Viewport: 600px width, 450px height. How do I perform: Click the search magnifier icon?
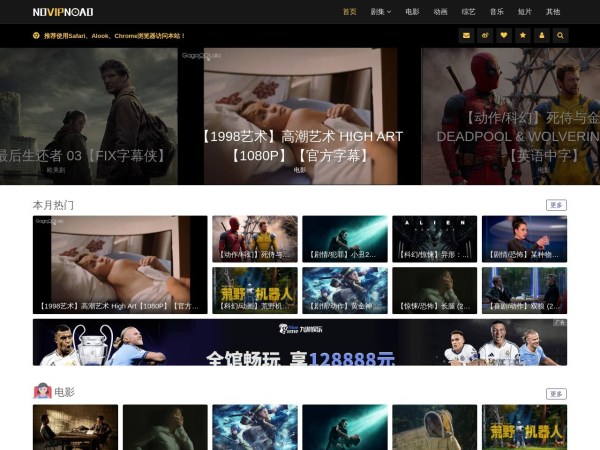561,35
